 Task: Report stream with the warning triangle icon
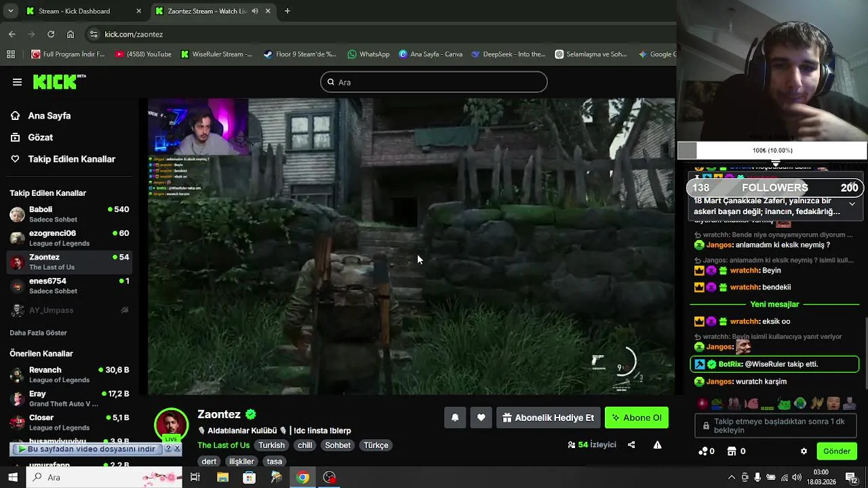tap(657, 445)
